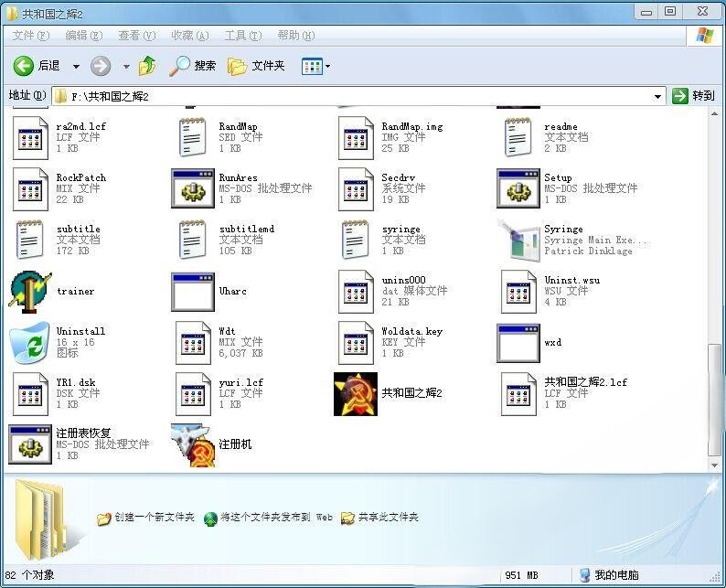Open the Forward button history dropdown
This screenshot has width=726, height=588.
(126, 67)
